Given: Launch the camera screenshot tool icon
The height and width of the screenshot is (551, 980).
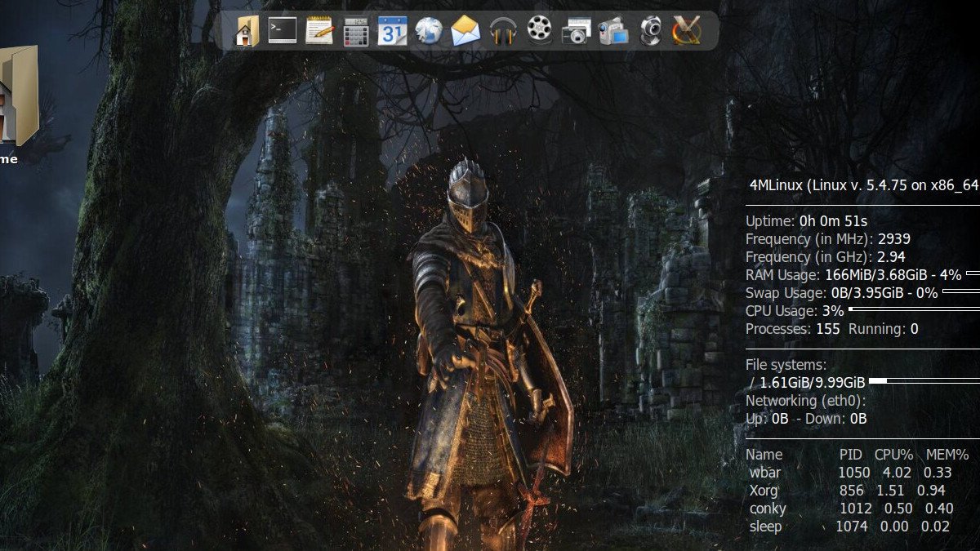Looking at the screenshot, I should point(576,32).
